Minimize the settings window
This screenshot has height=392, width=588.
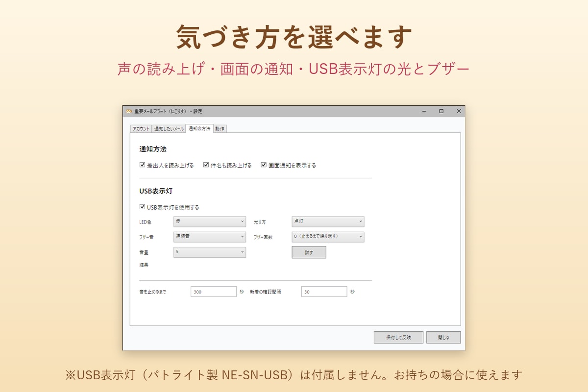(424, 111)
